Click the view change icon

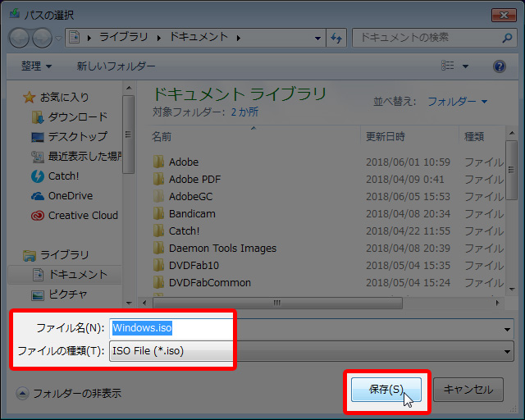448,66
